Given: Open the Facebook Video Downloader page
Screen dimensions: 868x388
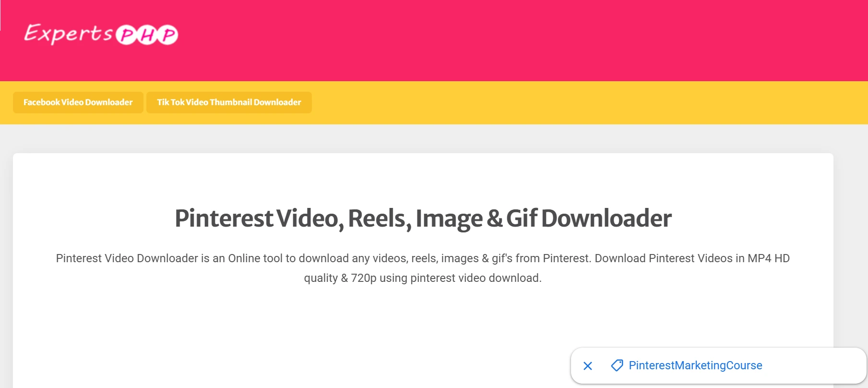Looking at the screenshot, I should point(78,102).
